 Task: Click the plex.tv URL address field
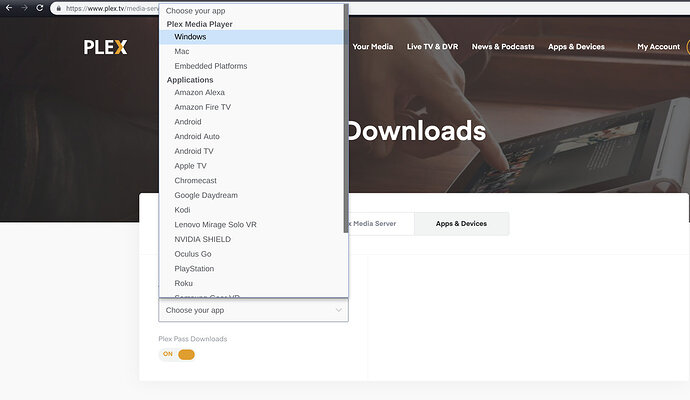click(x=112, y=8)
